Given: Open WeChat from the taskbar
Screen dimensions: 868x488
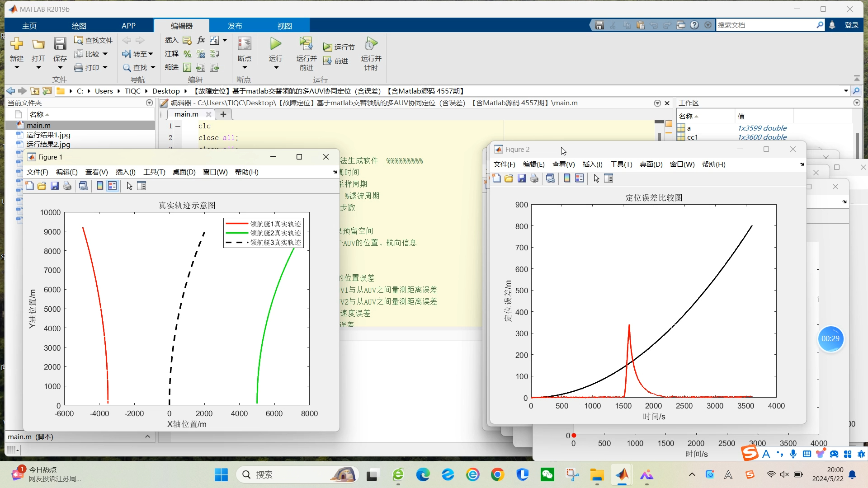Looking at the screenshot, I should coord(547,474).
